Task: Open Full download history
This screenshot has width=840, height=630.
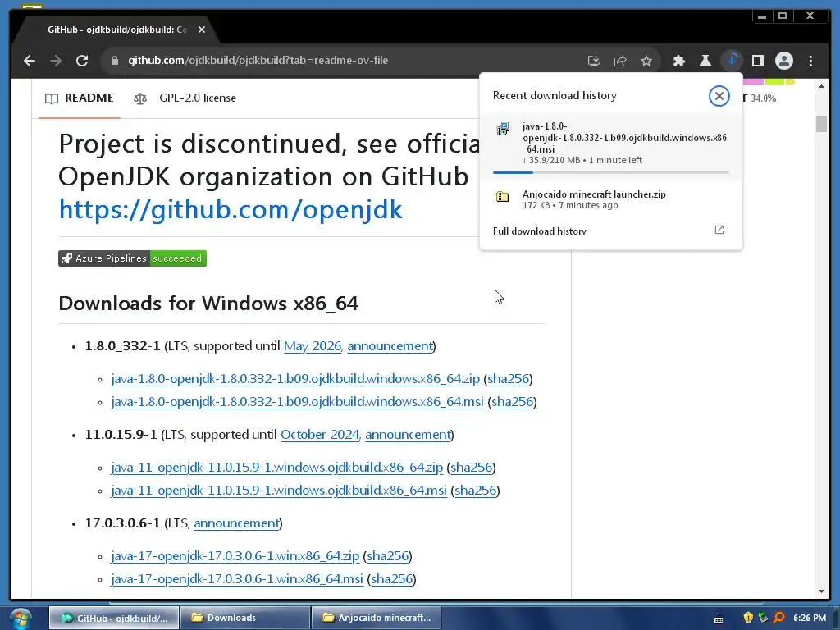Action: point(610,231)
